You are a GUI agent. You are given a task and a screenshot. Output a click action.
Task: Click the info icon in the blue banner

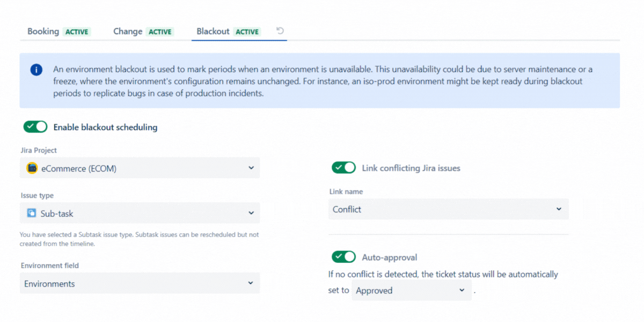[36, 69]
